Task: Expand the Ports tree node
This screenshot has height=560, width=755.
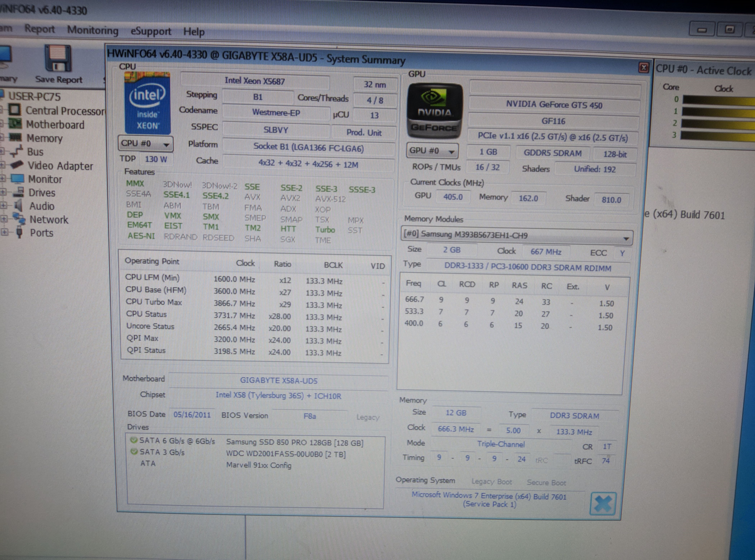Action: point(4,232)
